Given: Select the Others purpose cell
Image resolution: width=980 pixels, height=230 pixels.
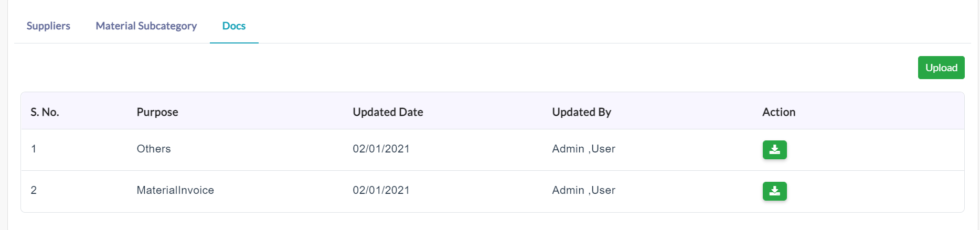Looking at the screenshot, I should pyautogui.click(x=154, y=149).
